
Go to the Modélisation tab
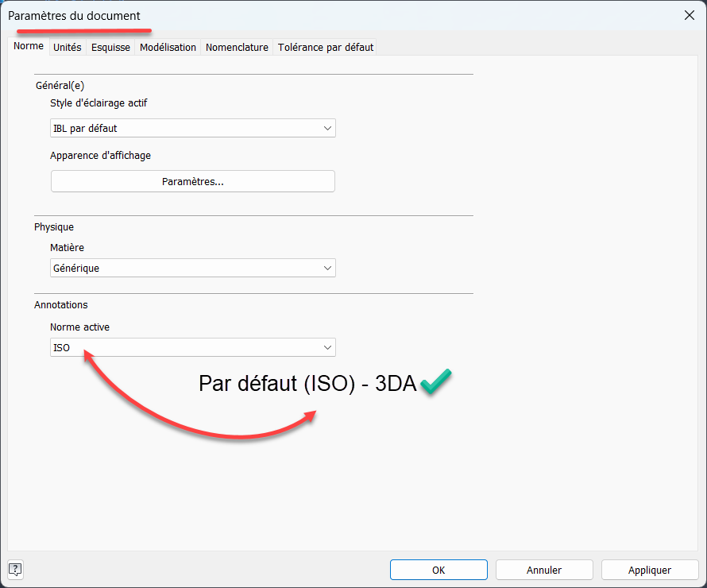coord(168,48)
